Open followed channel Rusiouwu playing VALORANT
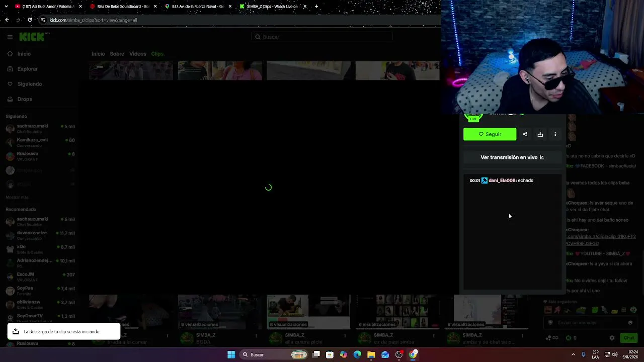This screenshot has width=644, height=362. point(40,156)
